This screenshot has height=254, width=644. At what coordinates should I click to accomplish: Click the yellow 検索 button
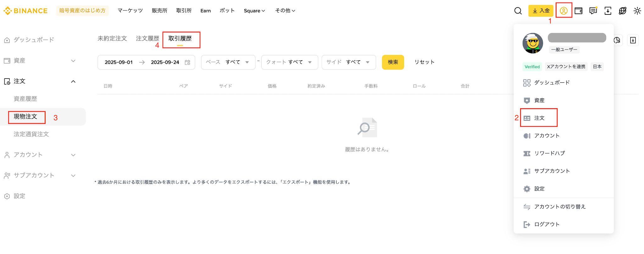[393, 62]
